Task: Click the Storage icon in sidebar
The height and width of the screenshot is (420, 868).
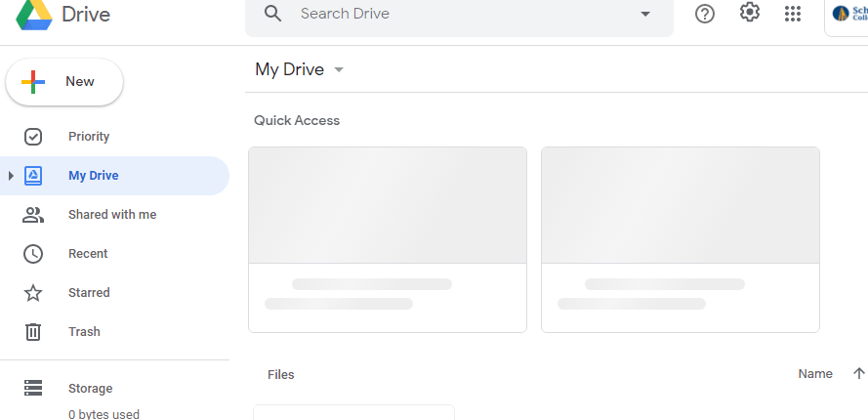Action: coord(33,389)
